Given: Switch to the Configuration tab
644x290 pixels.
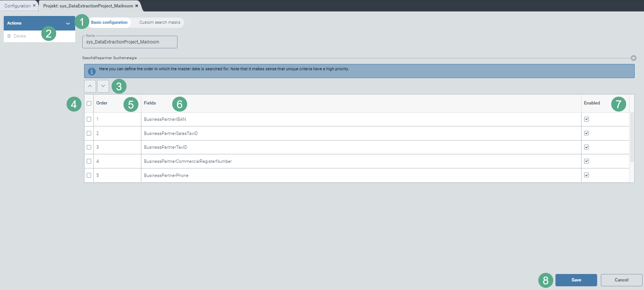Looking at the screenshot, I should [x=17, y=6].
